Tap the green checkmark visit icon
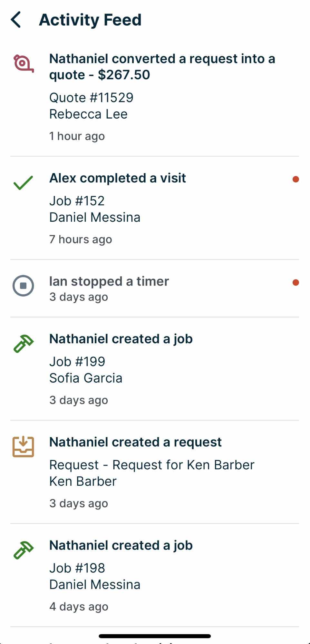 pyautogui.click(x=23, y=183)
